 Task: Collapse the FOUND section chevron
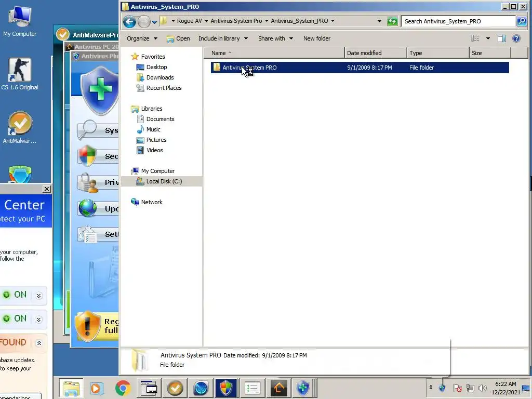pyautogui.click(x=39, y=343)
